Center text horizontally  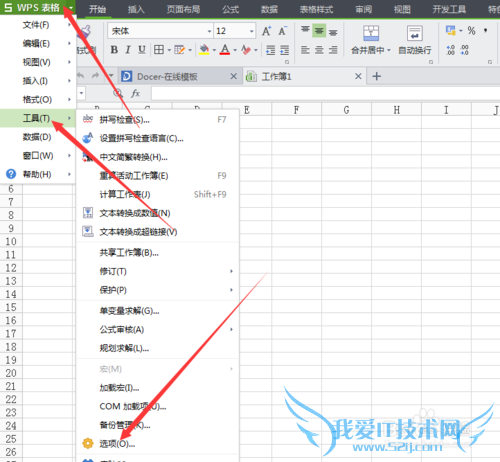click(319, 50)
